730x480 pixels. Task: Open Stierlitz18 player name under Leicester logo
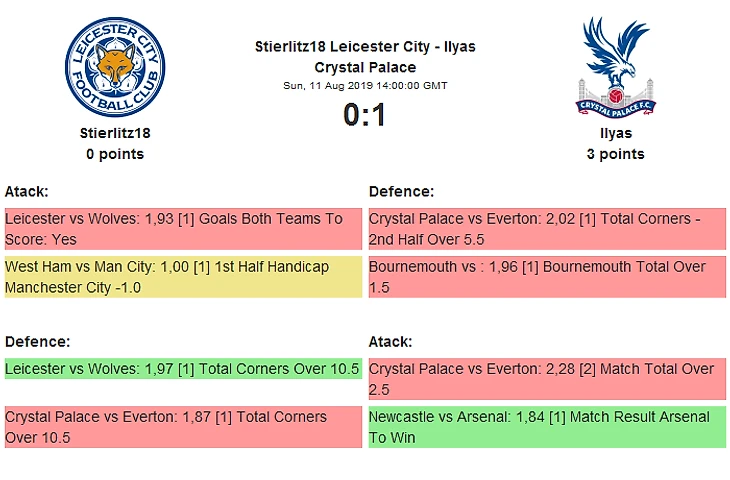click(115, 133)
